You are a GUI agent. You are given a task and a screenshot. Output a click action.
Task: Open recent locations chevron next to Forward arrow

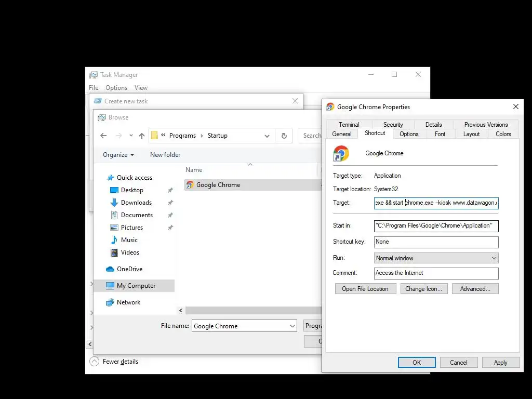131,136
